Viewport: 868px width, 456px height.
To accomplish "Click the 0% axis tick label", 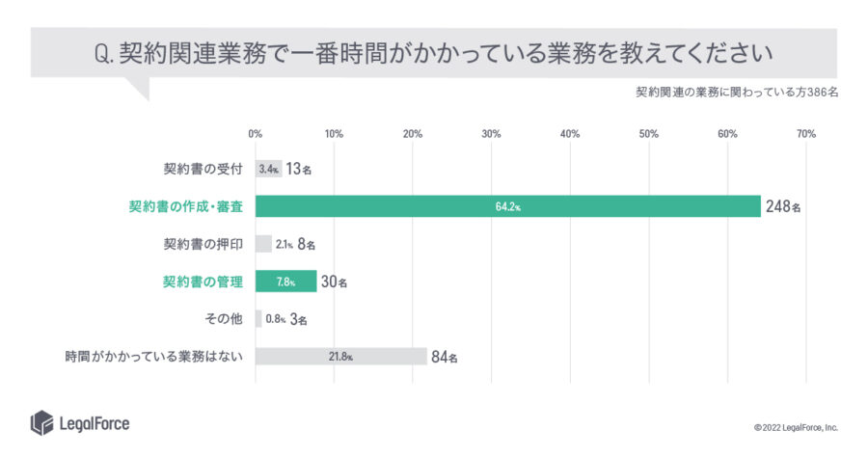I will coord(256,134).
